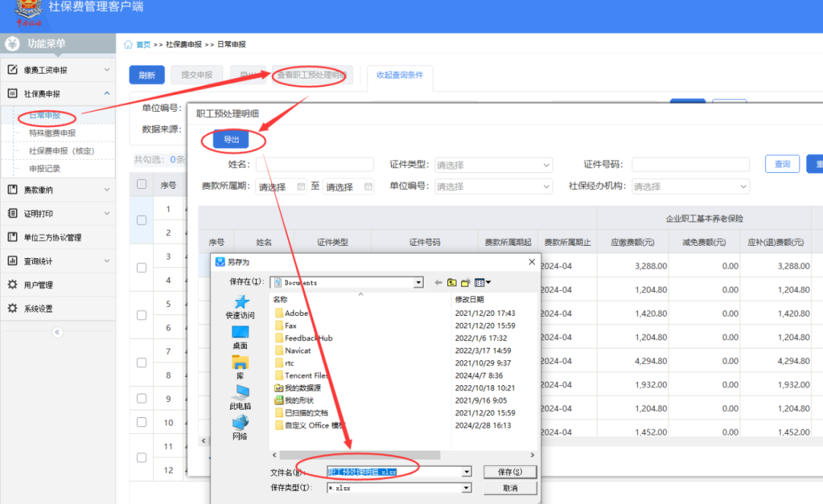Click the 快速访问 star icon in save dialog
This screenshot has width=823, height=504.
click(240, 302)
